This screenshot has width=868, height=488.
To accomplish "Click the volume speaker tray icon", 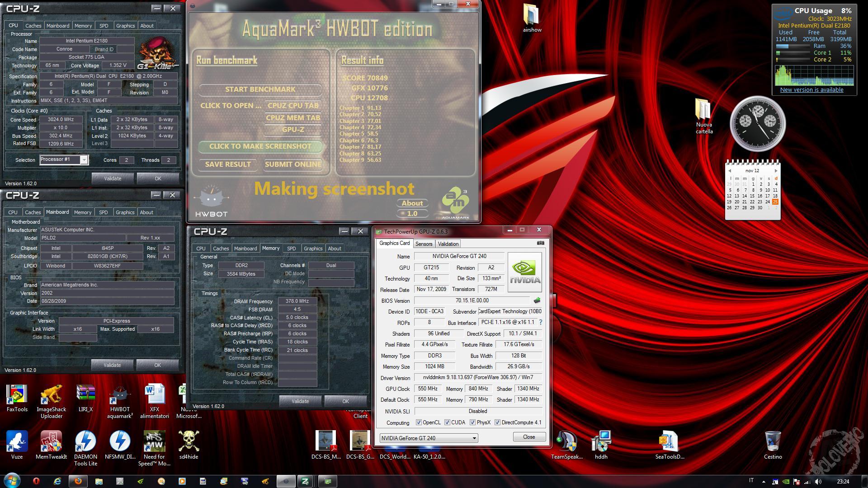I will [818, 482].
